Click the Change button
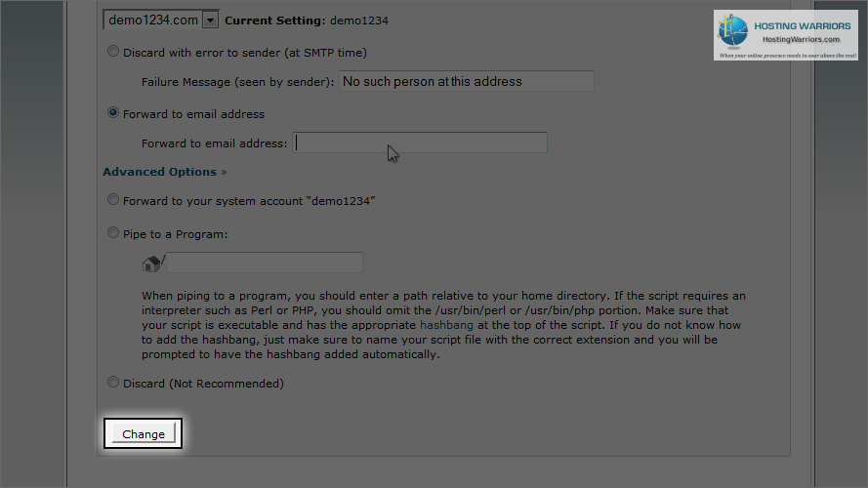This screenshot has width=868, height=488. [144, 433]
